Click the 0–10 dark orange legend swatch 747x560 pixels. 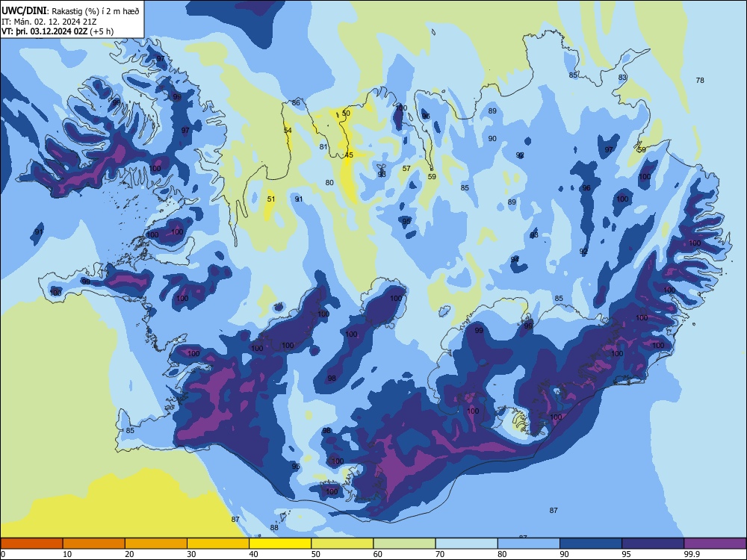[x=31, y=544]
